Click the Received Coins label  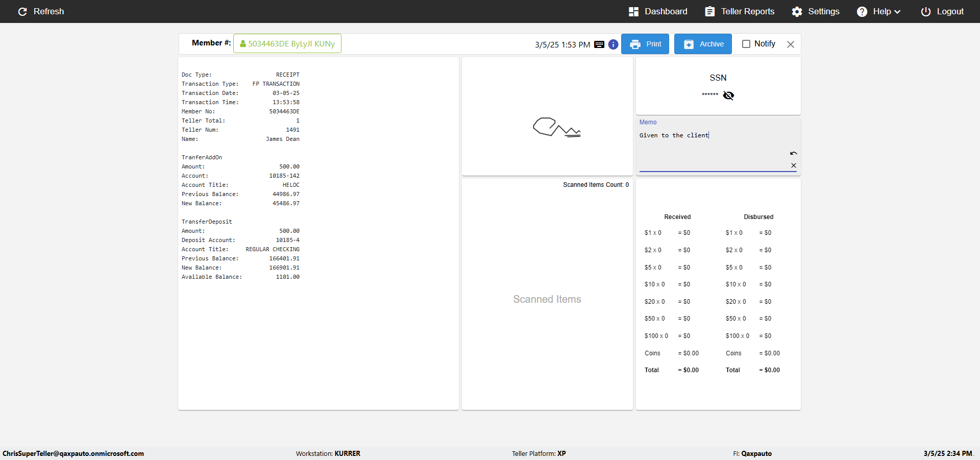pos(652,353)
